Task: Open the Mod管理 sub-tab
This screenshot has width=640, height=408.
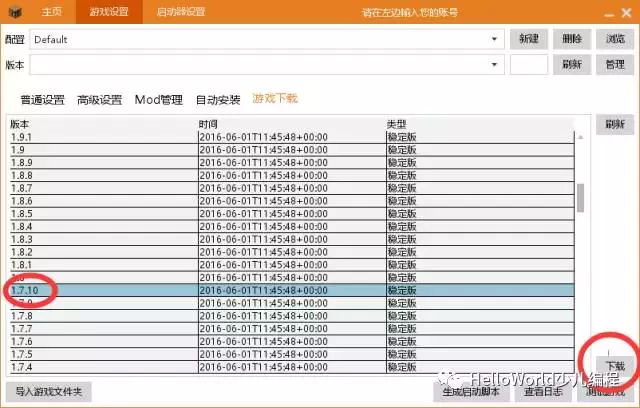Action: pos(159,100)
